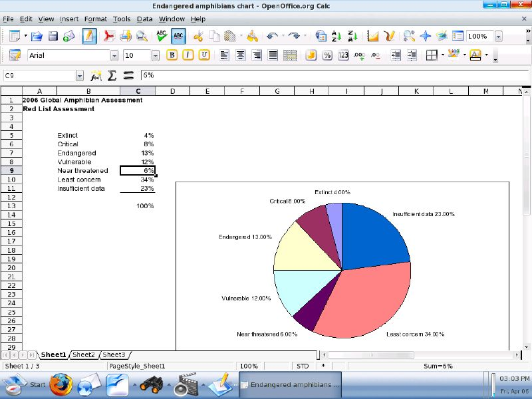Toggle Underline formatting
Viewport: 532px width, 399px height.
click(204, 55)
